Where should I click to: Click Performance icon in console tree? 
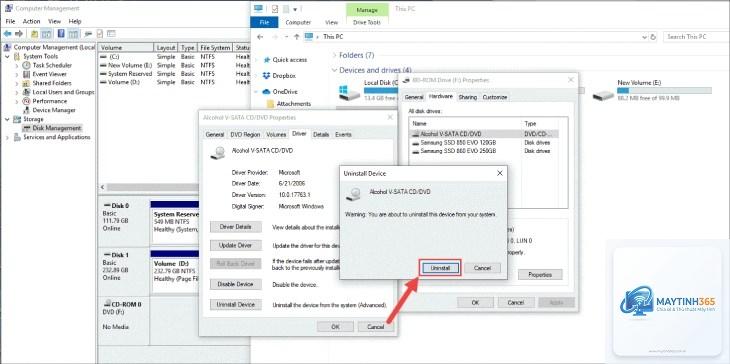[27, 101]
